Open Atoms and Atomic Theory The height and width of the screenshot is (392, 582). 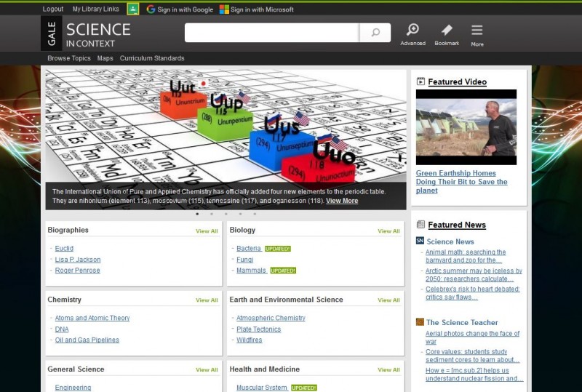coord(92,318)
